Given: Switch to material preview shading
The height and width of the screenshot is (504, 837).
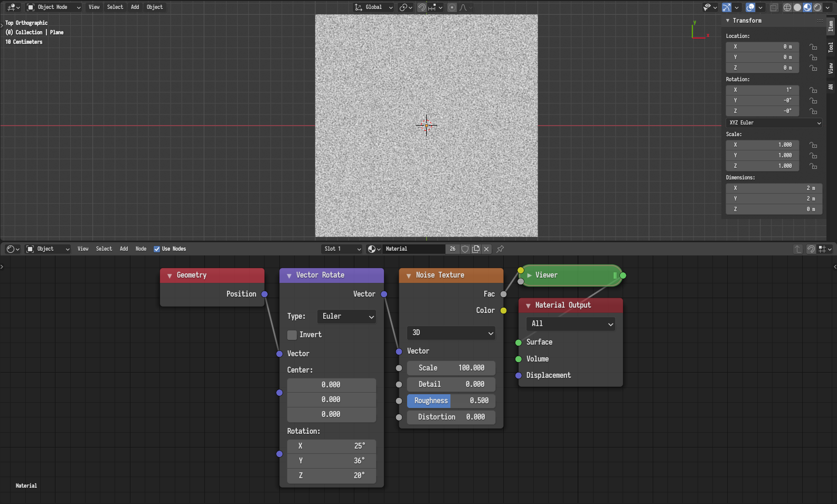Looking at the screenshot, I should (807, 7).
